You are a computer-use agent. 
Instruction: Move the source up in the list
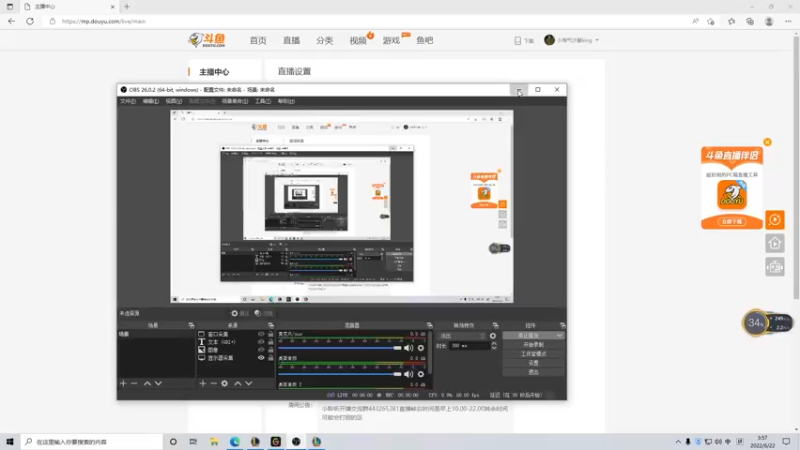(237, 383)
